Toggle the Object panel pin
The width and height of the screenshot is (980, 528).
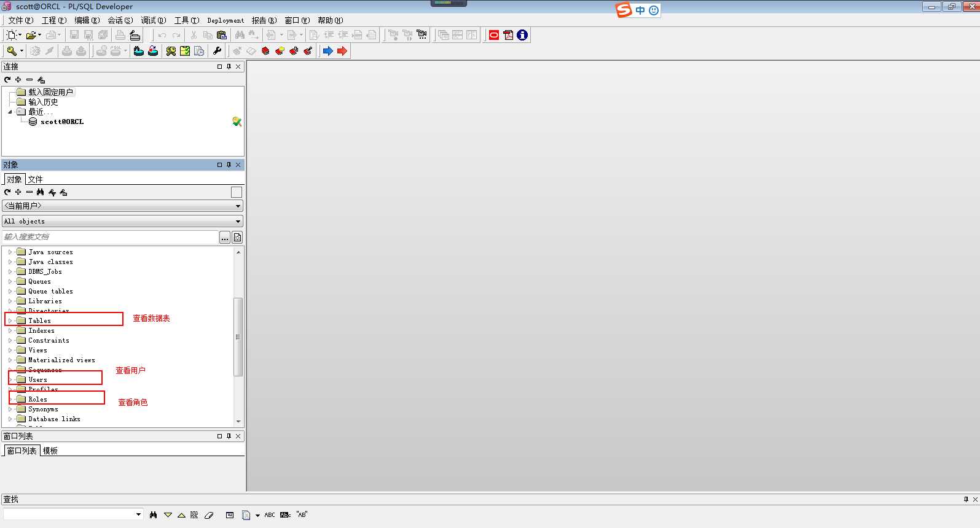click(x=229, y=165)
